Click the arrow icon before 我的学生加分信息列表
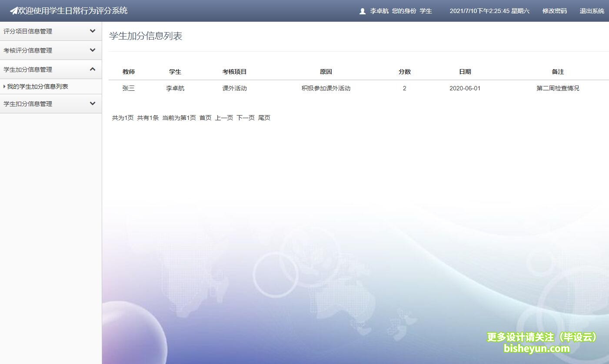This screenshot has width=609, height=364. (5, 86)
